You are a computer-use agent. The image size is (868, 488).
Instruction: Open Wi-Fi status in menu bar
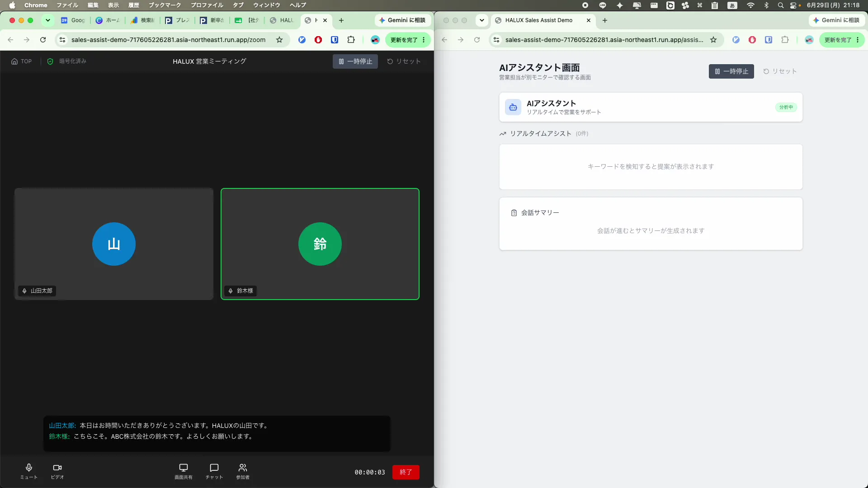point(751,5)
